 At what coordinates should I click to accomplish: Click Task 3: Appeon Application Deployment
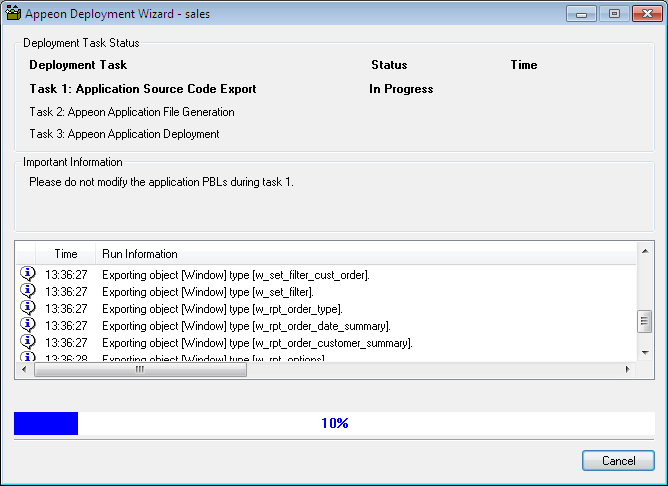(124, 134)
